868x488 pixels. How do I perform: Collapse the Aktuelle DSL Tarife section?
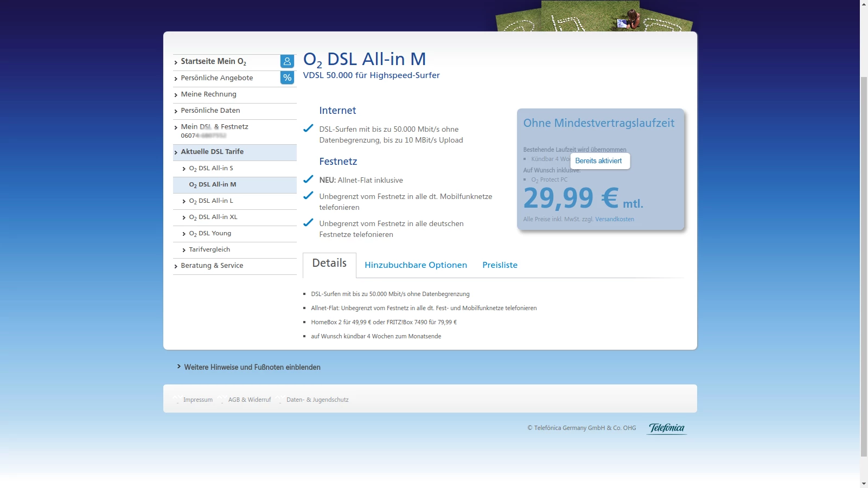[234, 152]
